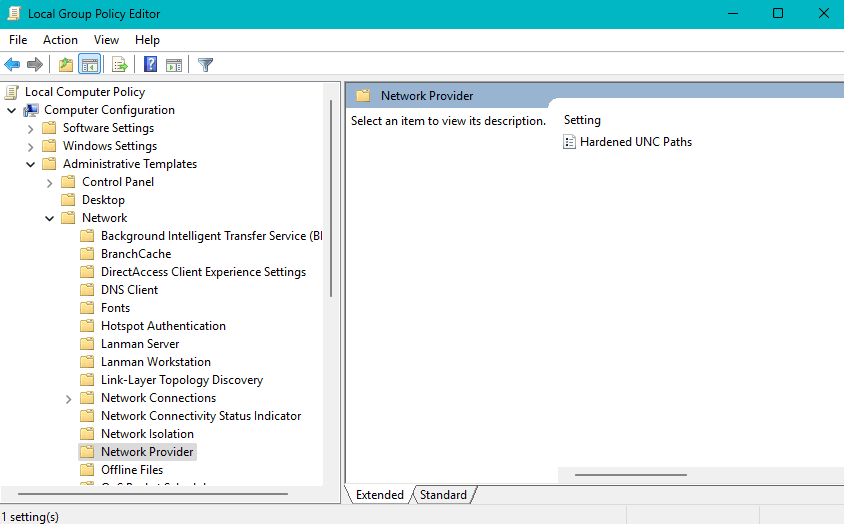Open the Action menu
This screenshot has width=844, height=524.
pos(60,40)
